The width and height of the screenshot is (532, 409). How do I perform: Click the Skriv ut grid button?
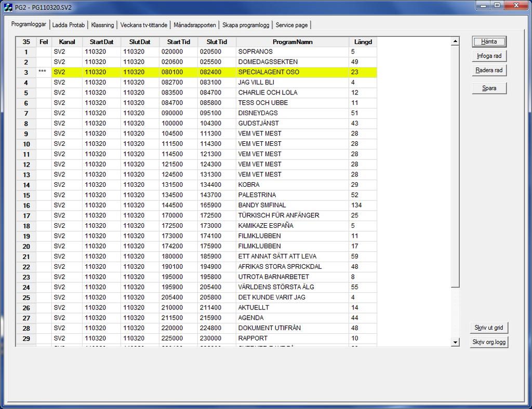(489, 328)
